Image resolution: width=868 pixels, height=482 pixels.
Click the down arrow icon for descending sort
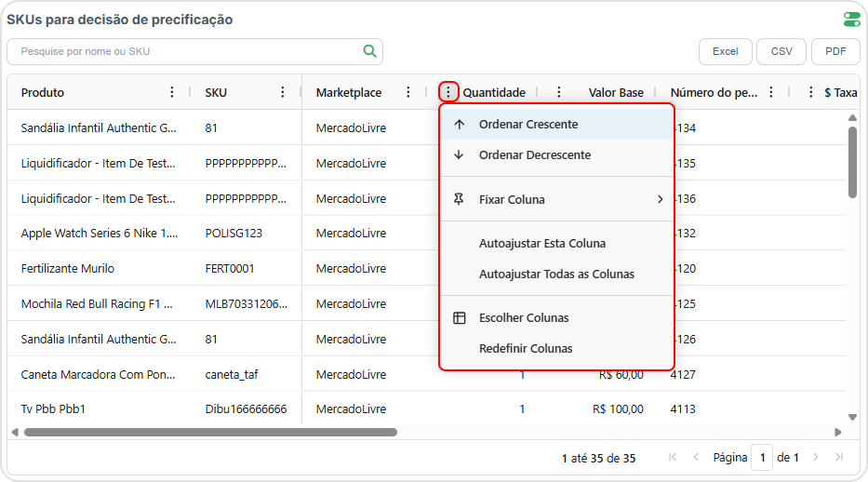[x=459, y=155]
